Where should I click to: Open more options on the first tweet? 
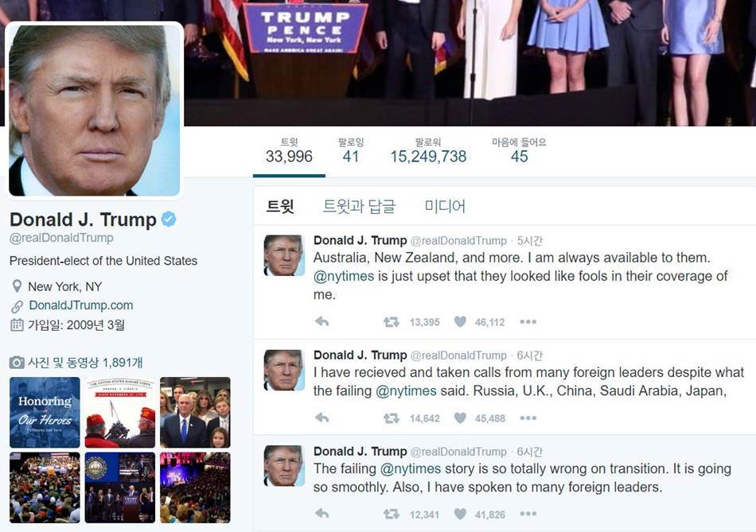(x=528, y=321)
